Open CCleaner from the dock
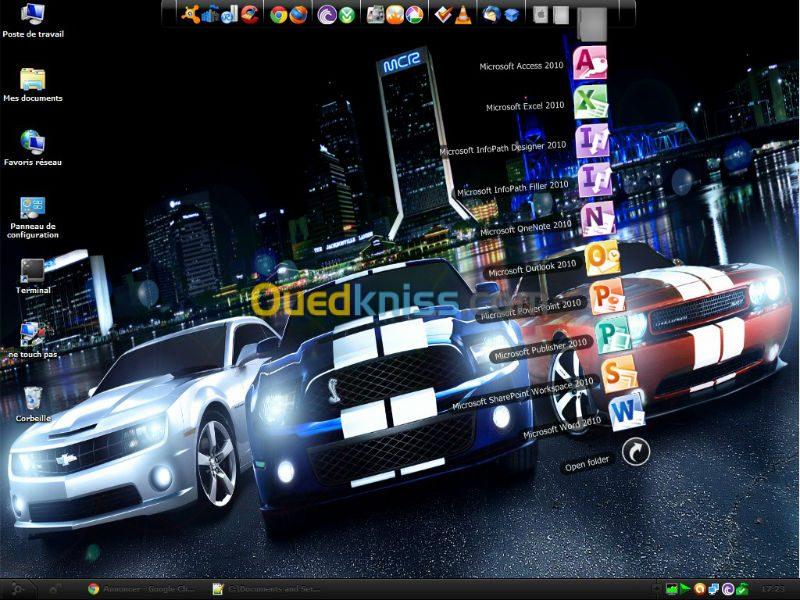Viewport: 800px width, 600px height. (x=249, y=14)
